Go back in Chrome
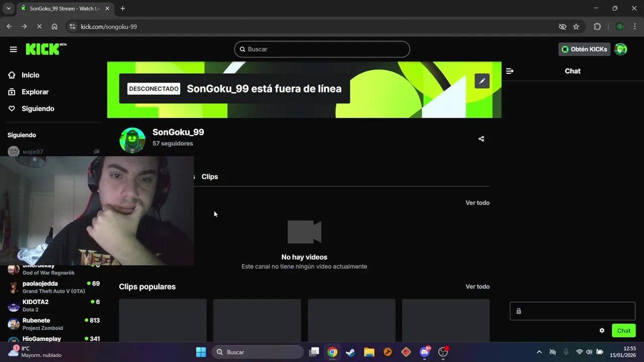Image resolution: width=644 pixels, height=362 pixels. pyautogui.click(x=9, y=27)
